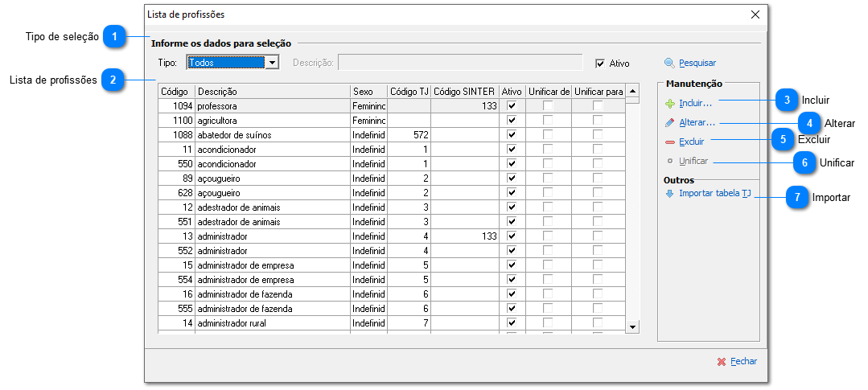
Task: Click the Código SINTER column header
Action: point(463,92)
